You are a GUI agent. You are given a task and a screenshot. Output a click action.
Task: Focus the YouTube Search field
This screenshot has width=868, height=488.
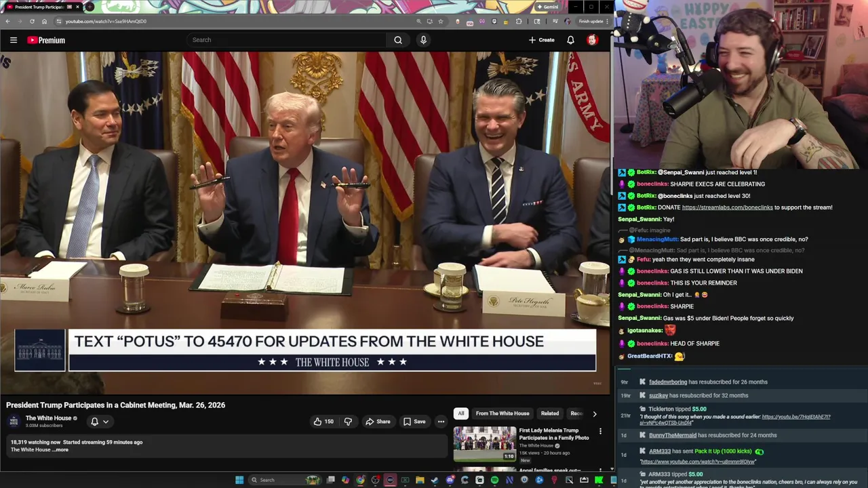tap(288, 40)
